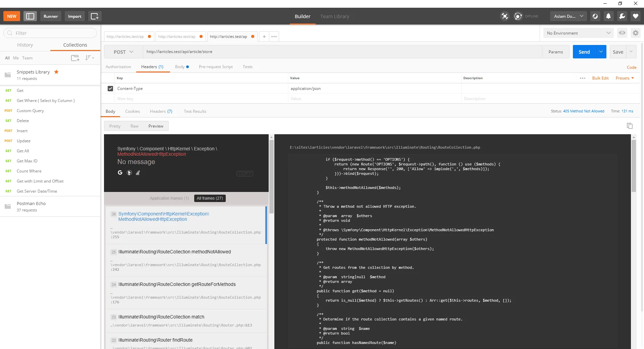This screenshot has height=349, width=644.
Task: Open the Collections sidebar tab
Action: [75, 45]
